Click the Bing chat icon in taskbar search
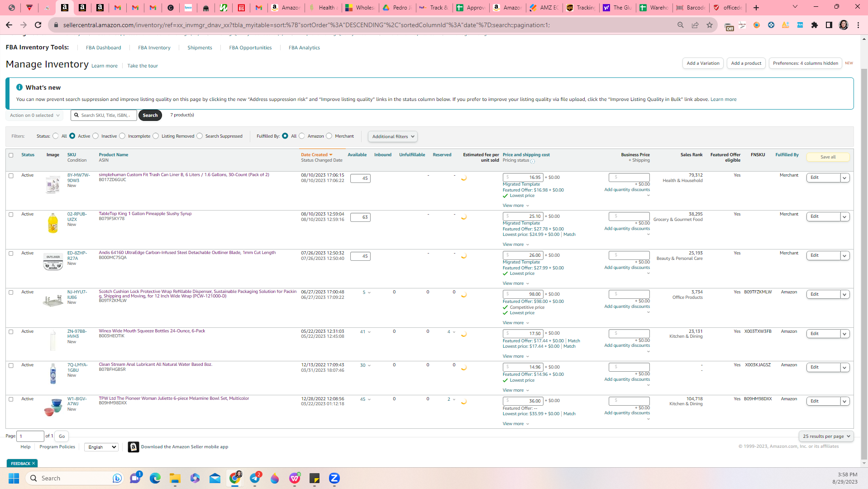868x489 pixels. click(x=117, y=478)
